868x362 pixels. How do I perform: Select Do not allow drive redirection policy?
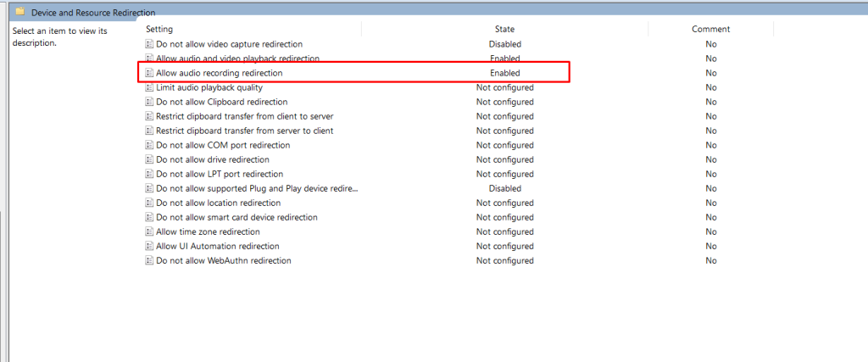212,159
